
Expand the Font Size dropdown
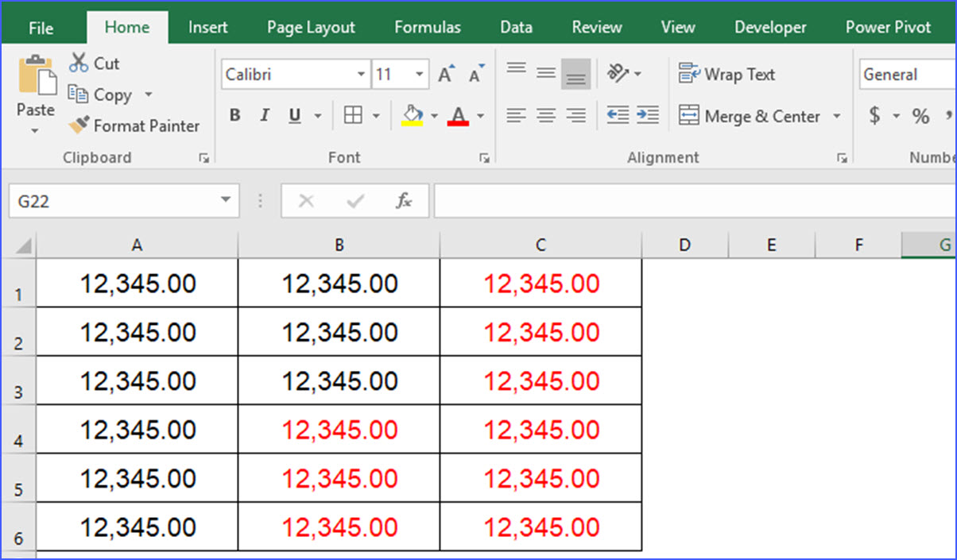coord(420,74)
